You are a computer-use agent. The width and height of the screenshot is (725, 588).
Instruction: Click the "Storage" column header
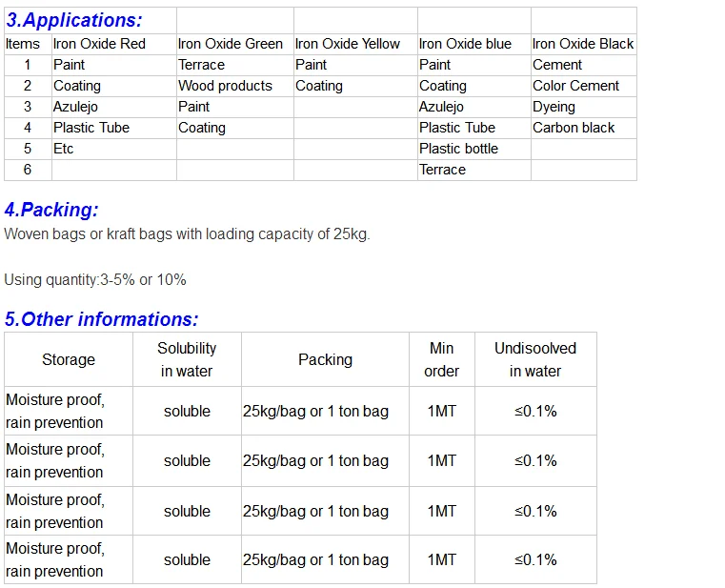(x=69, y=360)
